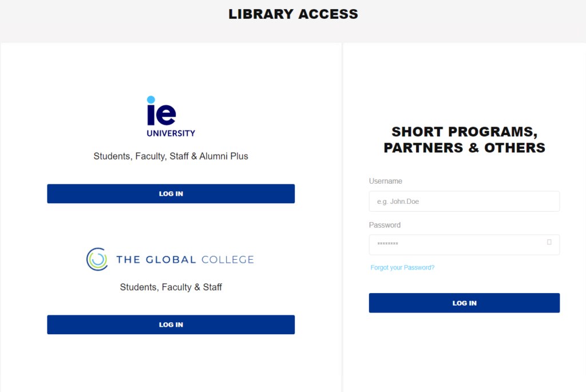Click the light-blue word COLLEGE

228,259
